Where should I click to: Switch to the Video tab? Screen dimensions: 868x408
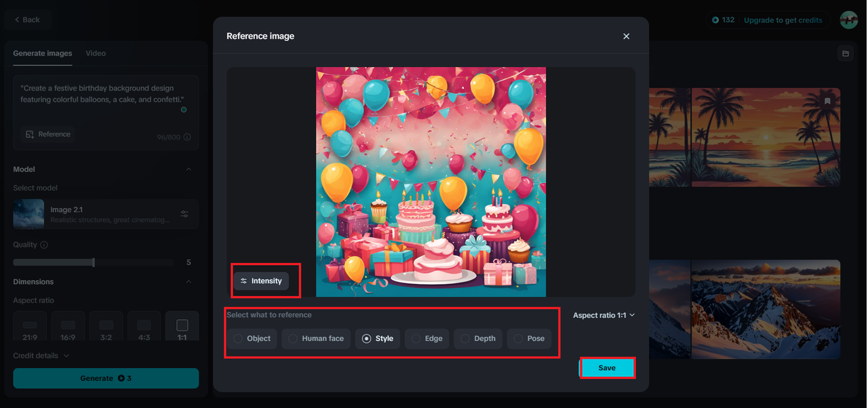pyautogui.click(x=96, y=54)
